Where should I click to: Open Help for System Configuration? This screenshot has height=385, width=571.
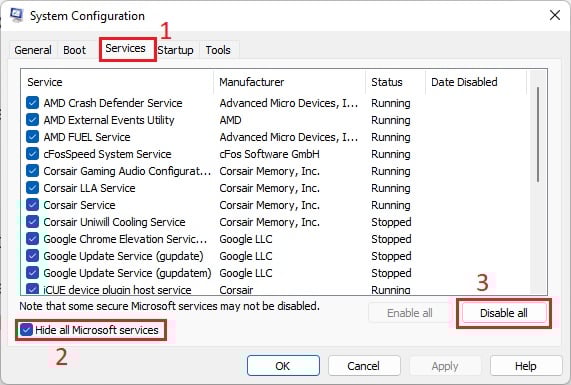525,366
